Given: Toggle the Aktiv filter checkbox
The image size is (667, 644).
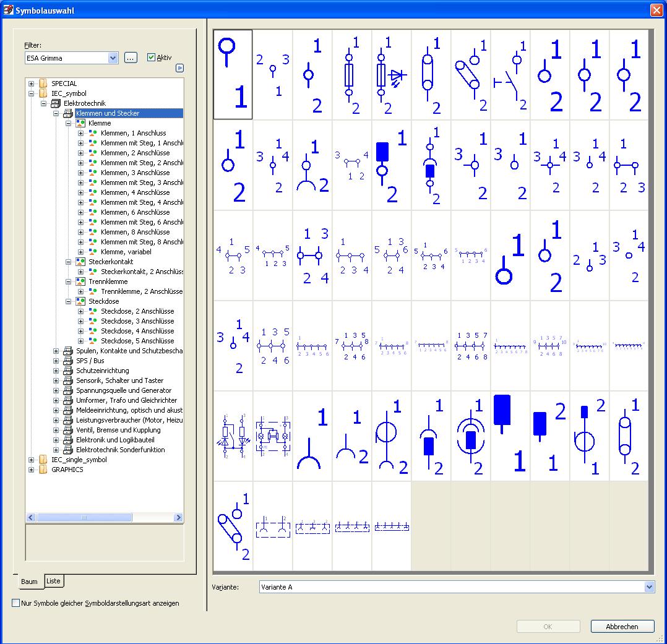Looking at the screenshot, I should click(x=151, y=58).
